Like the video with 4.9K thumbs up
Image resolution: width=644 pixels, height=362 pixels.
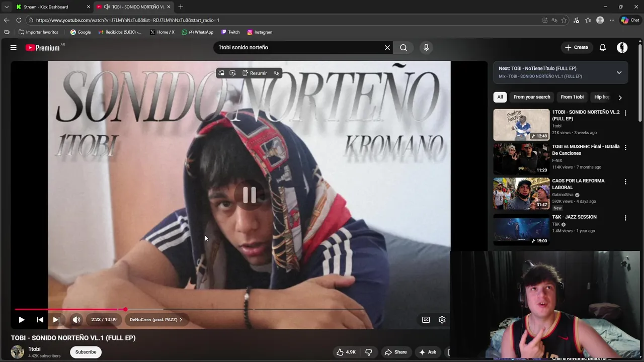(x=346, y=352)
